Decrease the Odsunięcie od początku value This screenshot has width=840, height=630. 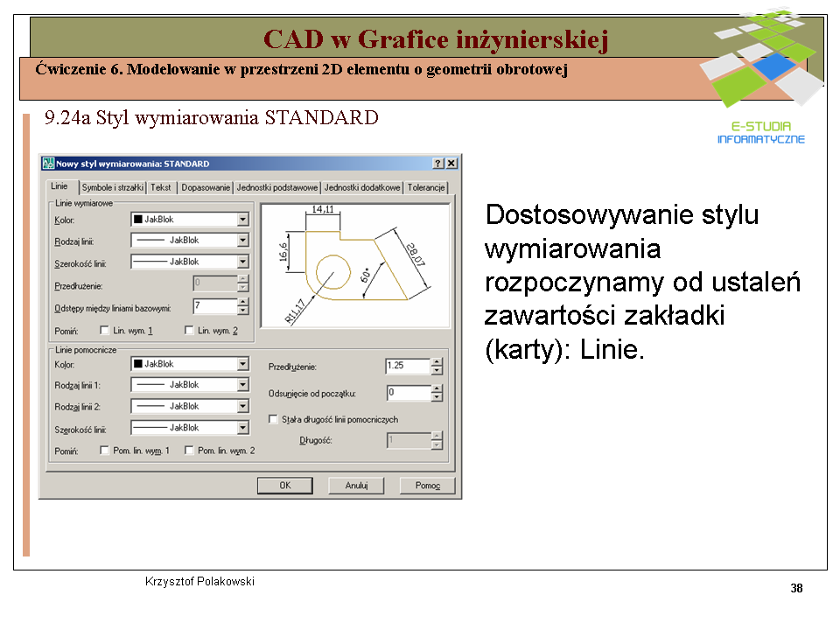point(437,398)
